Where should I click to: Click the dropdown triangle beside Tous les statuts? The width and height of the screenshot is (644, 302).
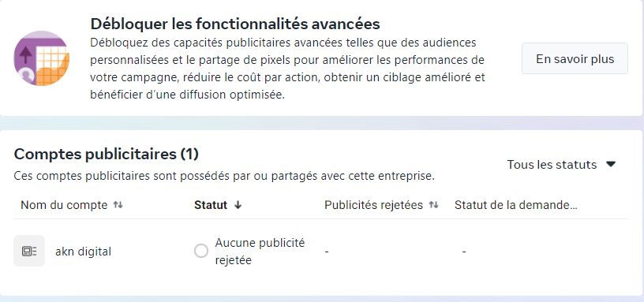(611, 165)
